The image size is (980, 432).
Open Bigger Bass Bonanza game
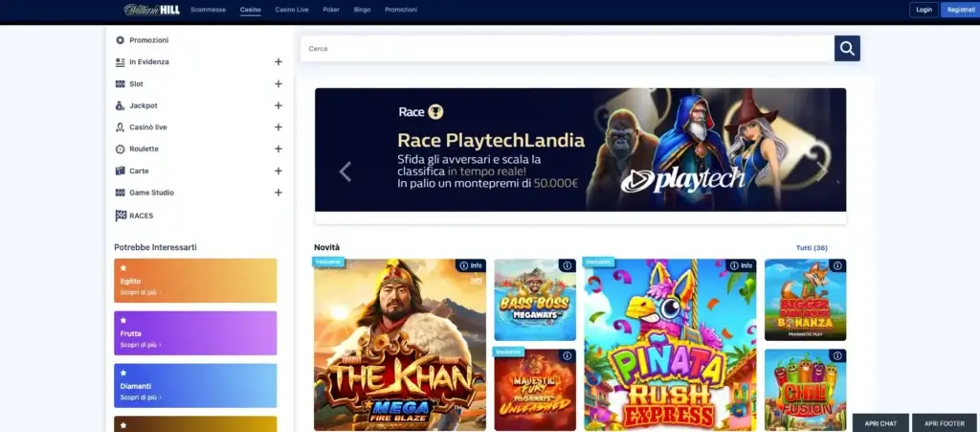coord(805,300)
